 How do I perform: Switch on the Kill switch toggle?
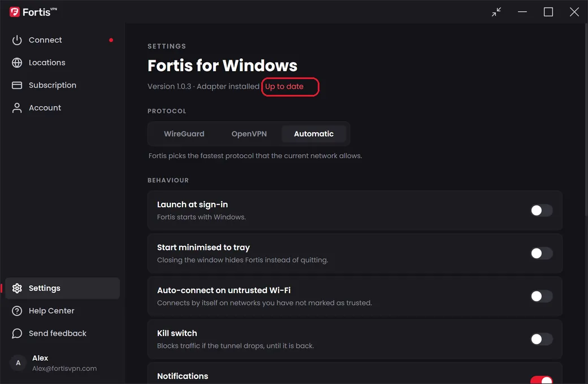tap(542, 339)
